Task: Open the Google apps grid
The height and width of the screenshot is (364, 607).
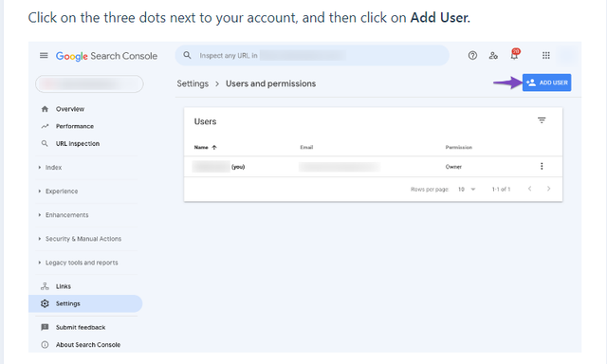Action: click(x=546, y=56)
